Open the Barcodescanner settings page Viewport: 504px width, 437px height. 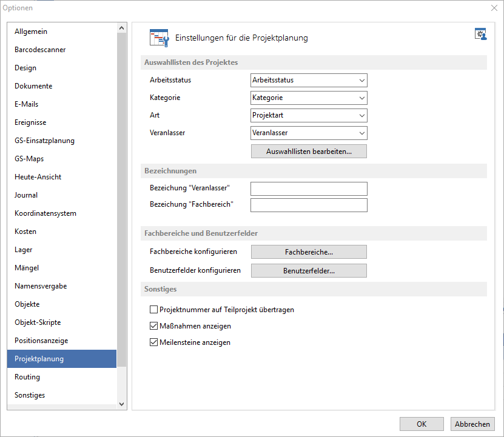pyautogui.click(x=62, y=50)
